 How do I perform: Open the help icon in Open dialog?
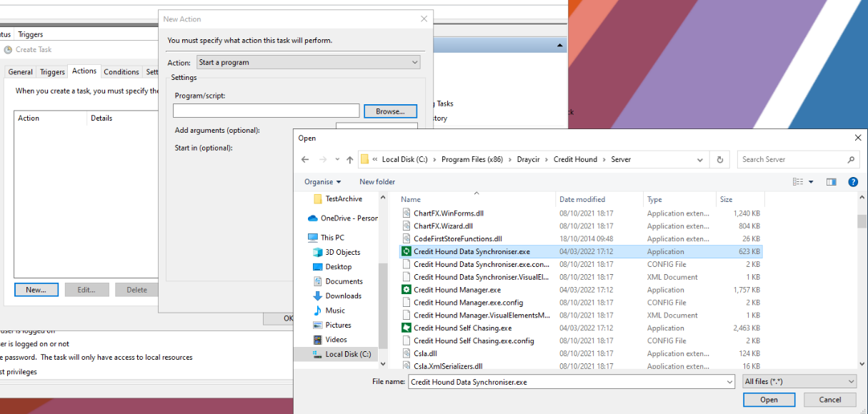point(853,182)
